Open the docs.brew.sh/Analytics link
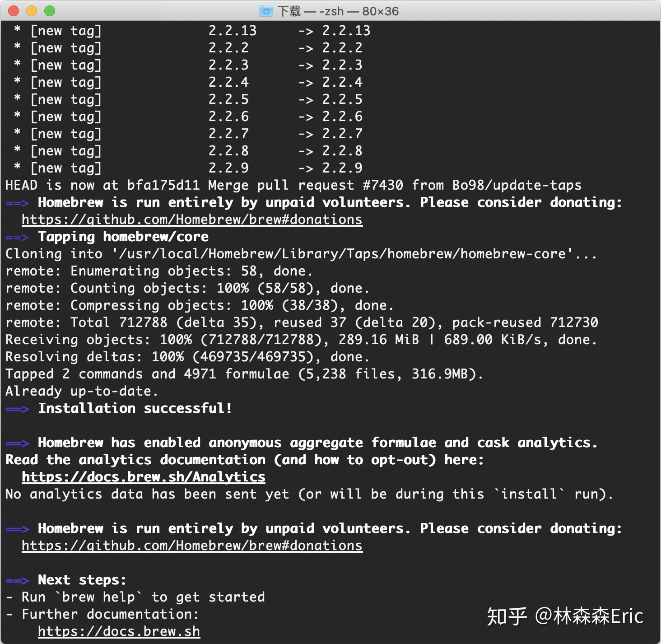The image size is (661, 644). (x=144, y=477)
